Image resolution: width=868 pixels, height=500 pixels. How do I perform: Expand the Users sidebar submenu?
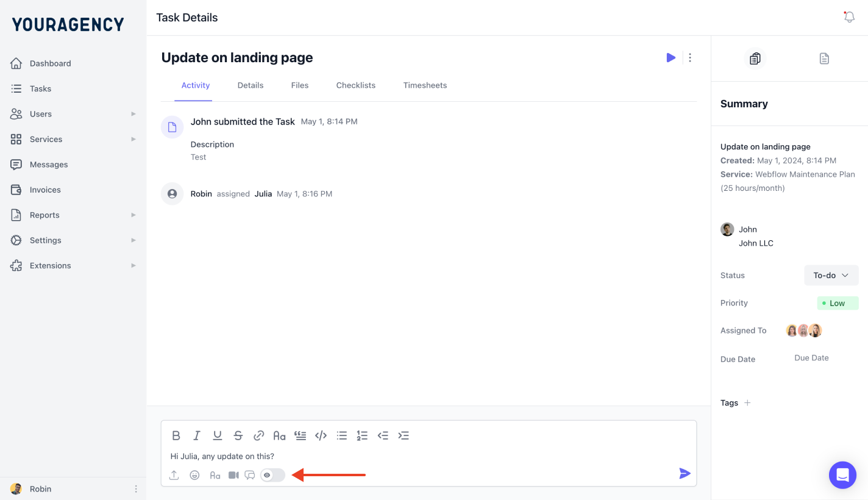(133, 114)
